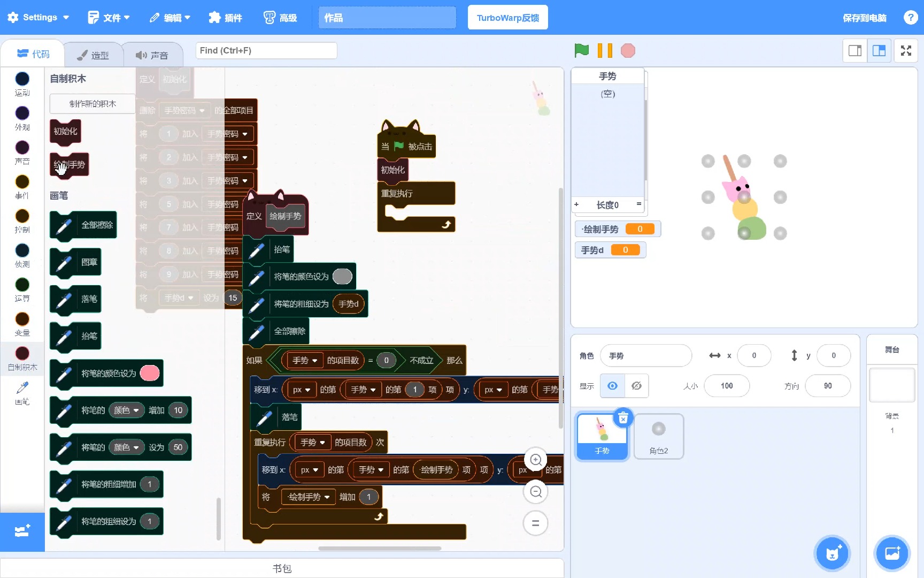This screenshot has width=924, height=578.
Task: Hide the sprite with crossed-eye icon
Action: [x=636, y=386]
